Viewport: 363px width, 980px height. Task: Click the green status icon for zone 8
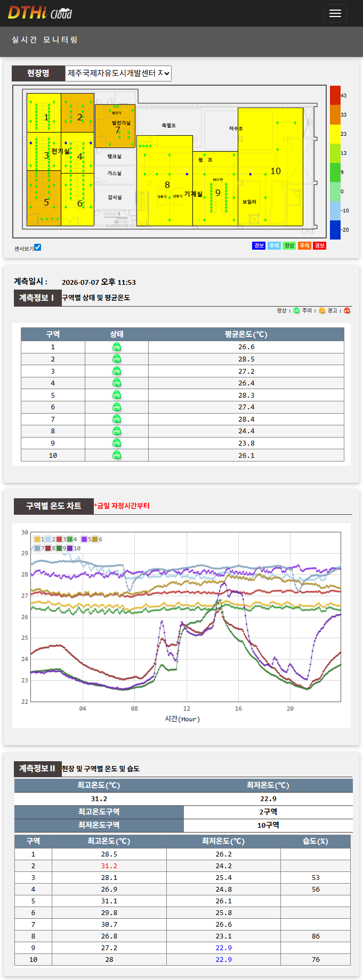pos(117,431)
